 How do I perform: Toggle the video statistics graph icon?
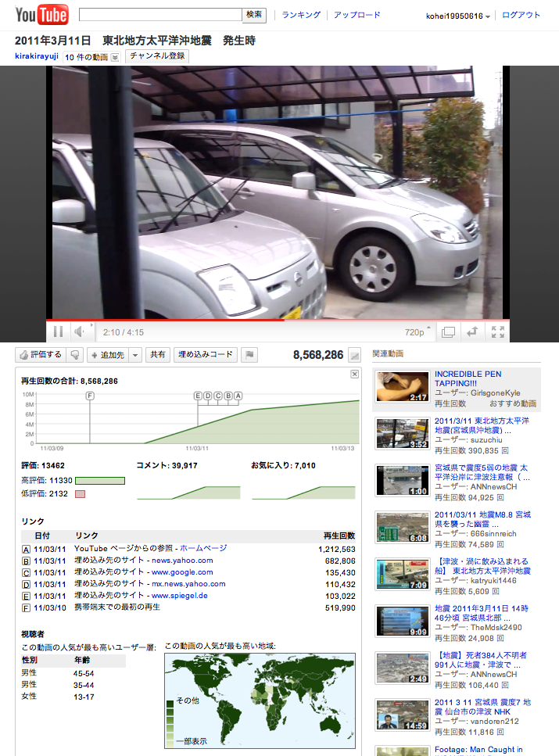[354, 355]
